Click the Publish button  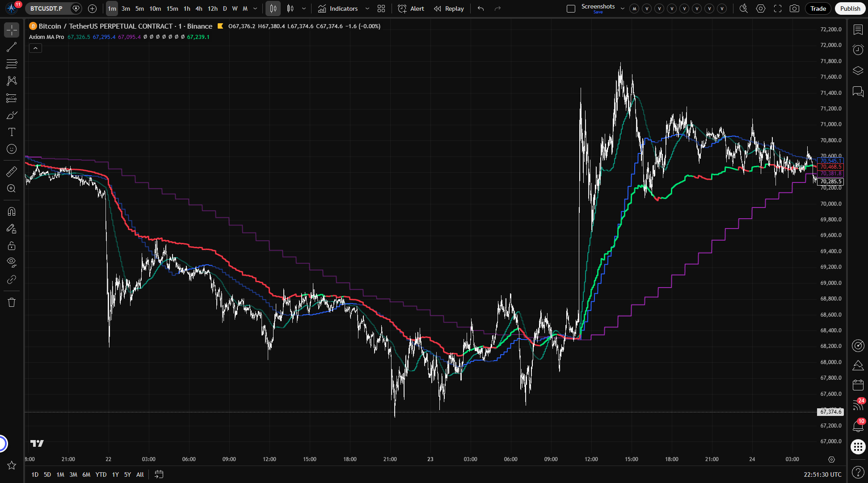850,8
